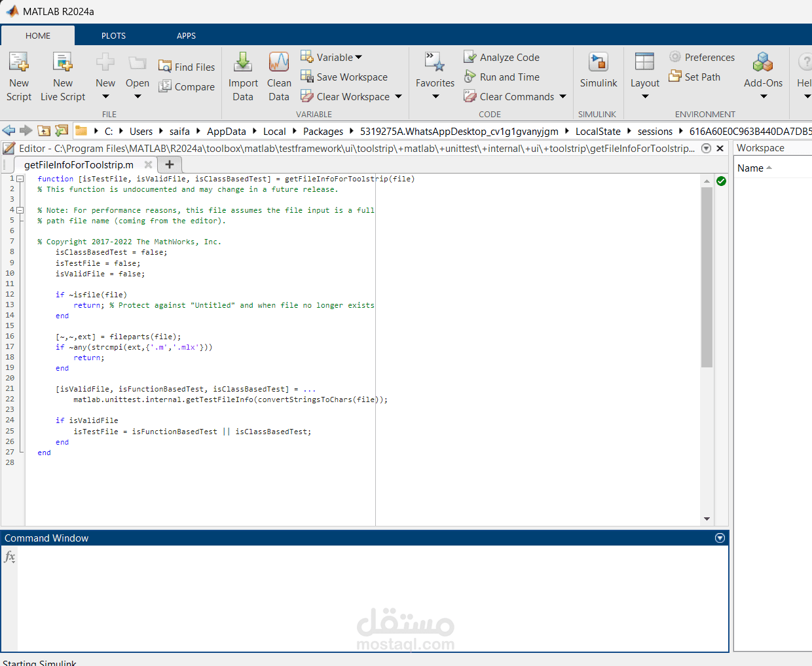Click Run and Time
Image resolution: width=812 pixels, height=666 pixels.
click(502, 77)
